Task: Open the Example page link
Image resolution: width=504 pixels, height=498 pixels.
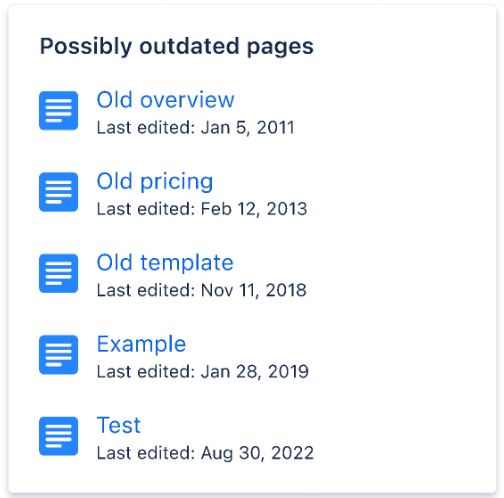Action: click(141, 344)
